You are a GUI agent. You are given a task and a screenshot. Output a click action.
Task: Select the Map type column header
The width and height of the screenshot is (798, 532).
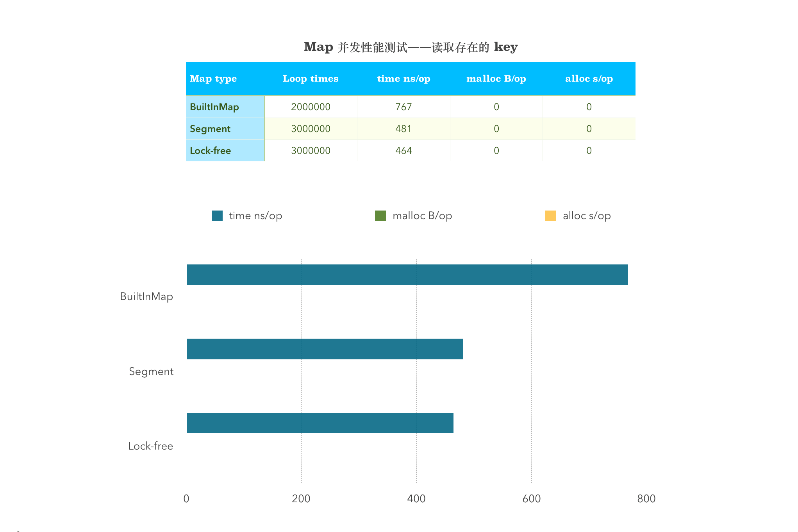(213, 79)
